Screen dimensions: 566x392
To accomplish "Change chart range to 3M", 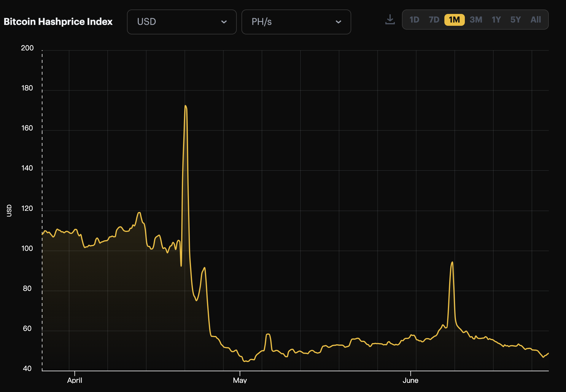I will pos(476,20).
